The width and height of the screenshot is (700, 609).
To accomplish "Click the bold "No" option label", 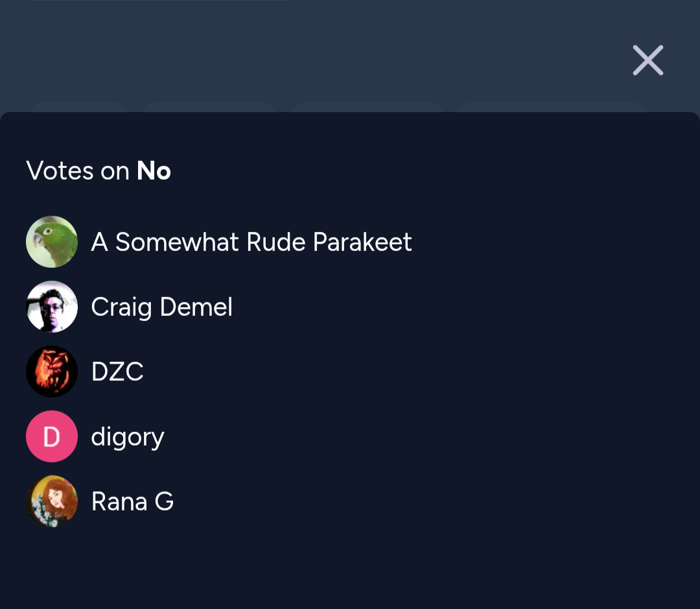I will (154, 171).
